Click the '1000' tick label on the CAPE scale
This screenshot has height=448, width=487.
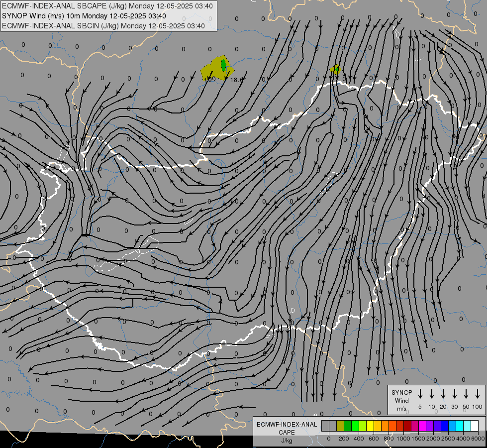403,439
